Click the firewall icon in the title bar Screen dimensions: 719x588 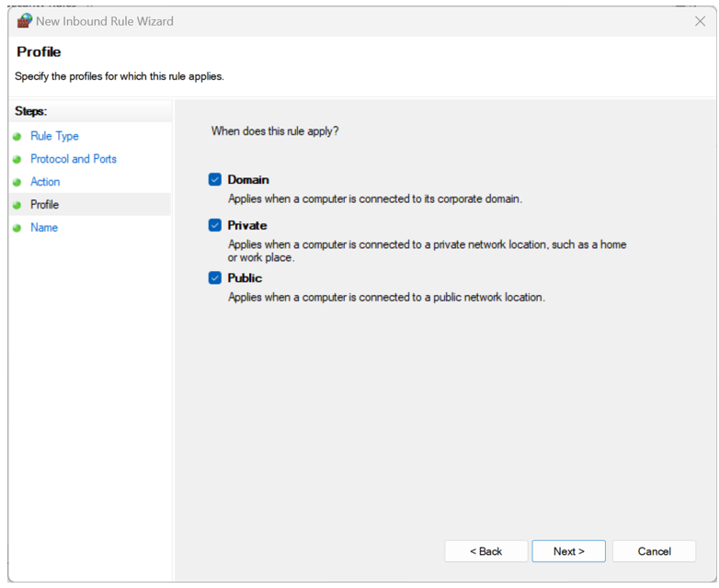[x=25, y=21]
